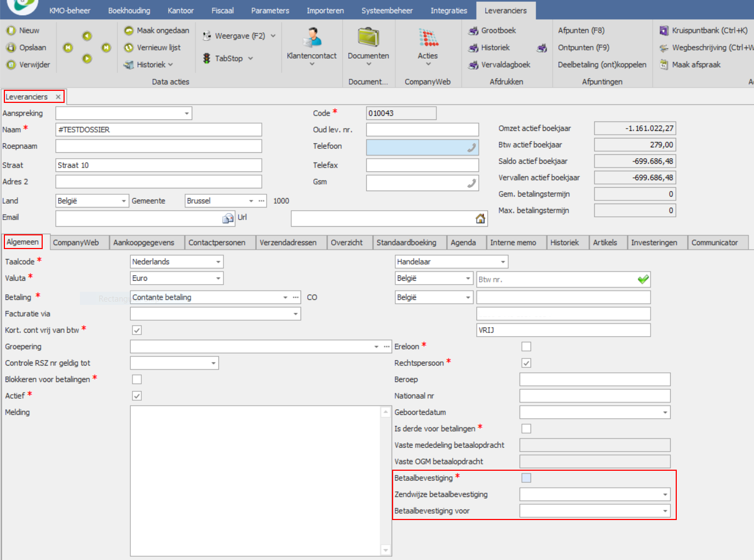Toggle the Betaalbevestiging checkbox

[x=526, y=478]
